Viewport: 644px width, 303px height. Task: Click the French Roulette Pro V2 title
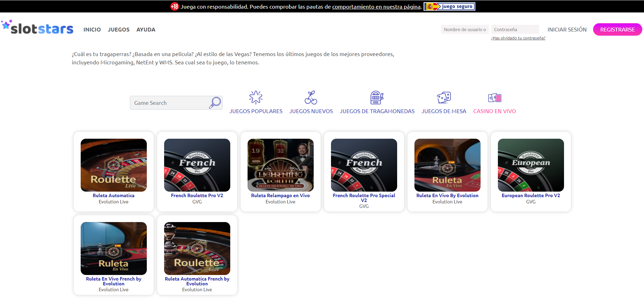pos(197,195)
